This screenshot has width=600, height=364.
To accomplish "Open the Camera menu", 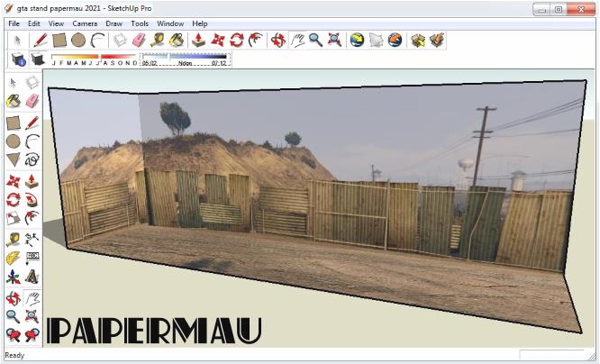I will point(85,23).
